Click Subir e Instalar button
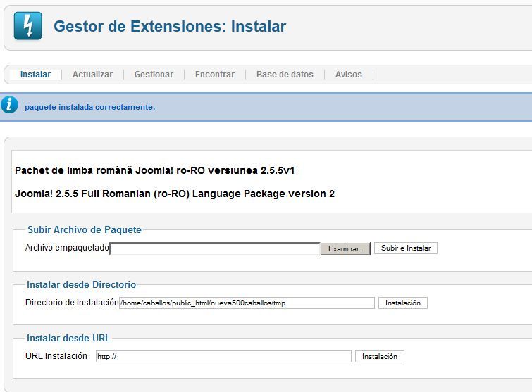Image resolution: width=532 pixels, height=392 pixels. 406,248
